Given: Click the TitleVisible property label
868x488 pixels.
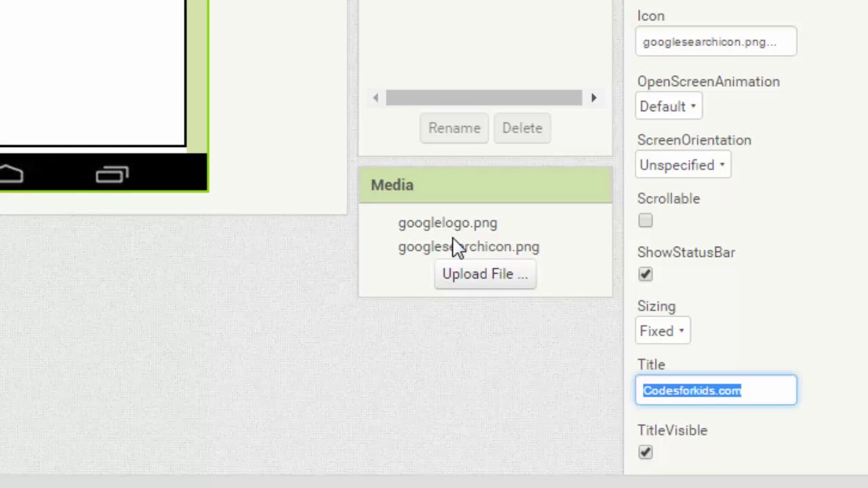Looking at the screenshot, I should click(x=672, y=430).
